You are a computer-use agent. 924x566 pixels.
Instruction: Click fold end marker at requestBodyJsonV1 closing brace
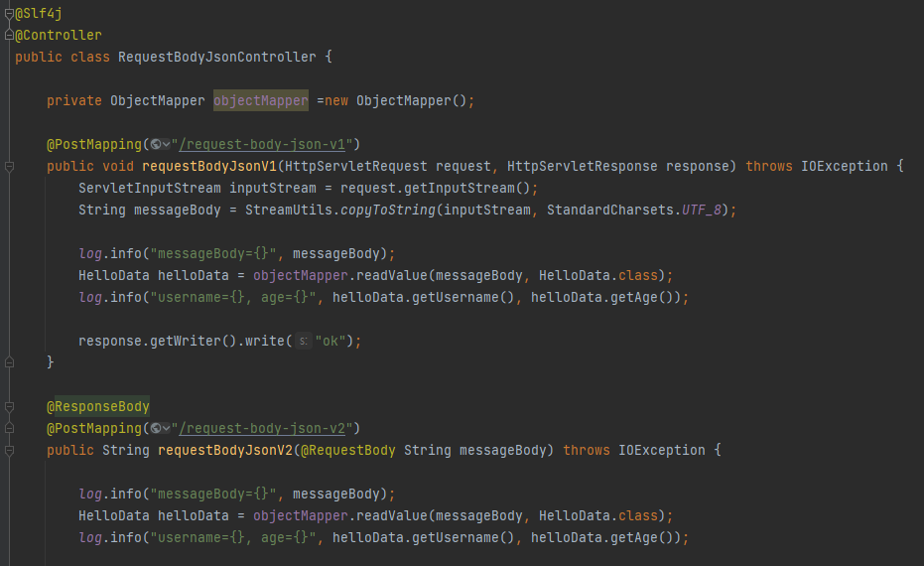pos(9,362)
